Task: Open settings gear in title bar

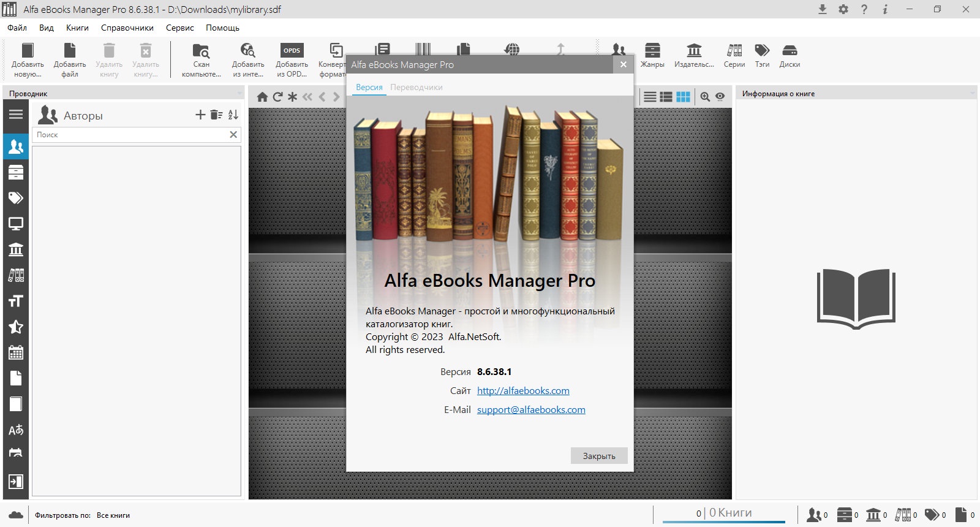Action: (843, 9)
